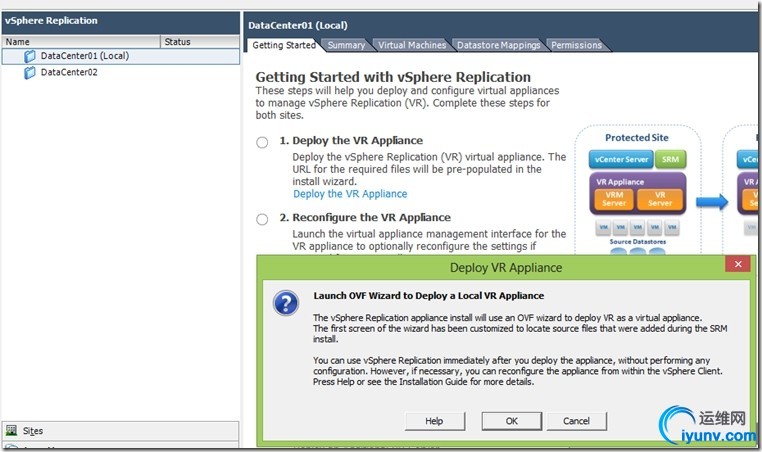
Task: Click '2. Reconfigure the VR Appliance' heading
Action: coord(365,217)
